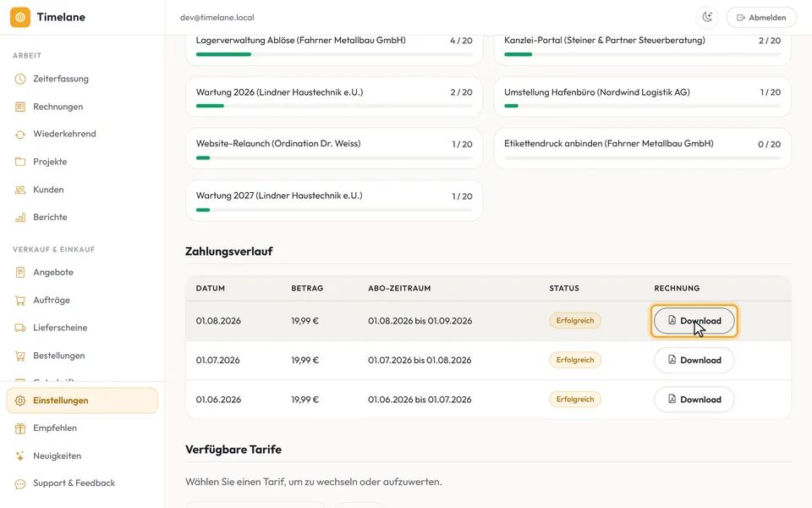Click the Timelane logo icon
This screenshot has height=508, width=812.
click(20, 17)
